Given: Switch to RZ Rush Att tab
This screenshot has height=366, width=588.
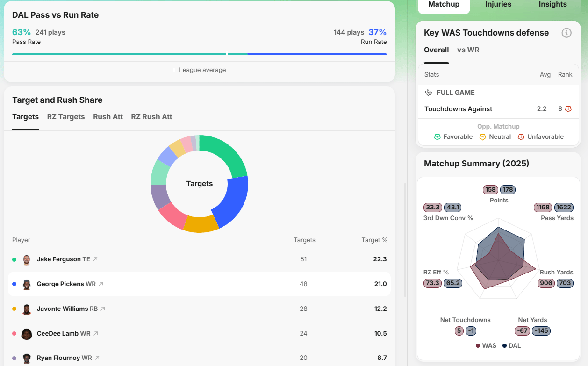Looking at the screenshot, I should tap(151, 117).
